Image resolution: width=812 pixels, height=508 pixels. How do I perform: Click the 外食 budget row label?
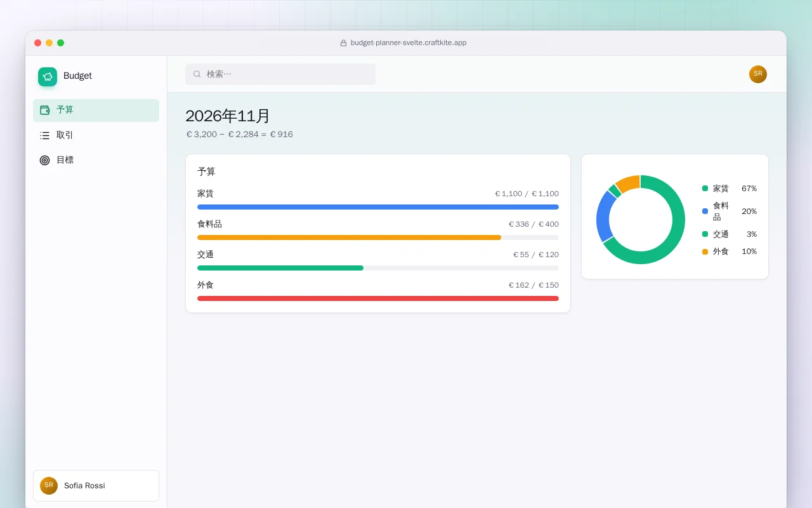(x=206, y=285)
